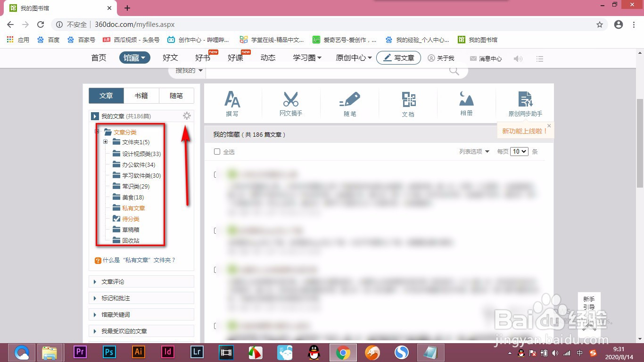Dismiss the 新功能上线啦 notification bubble
The width and height of the screenshot is (644, 362).
point(548,126)
